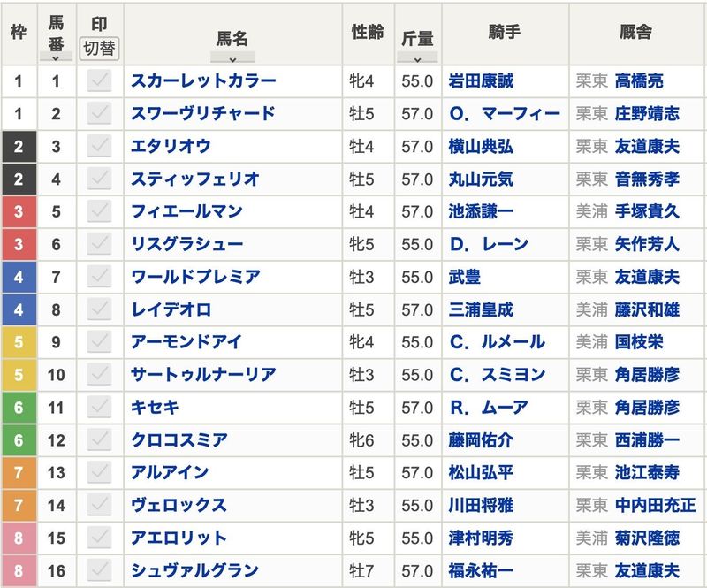Image resolution: width=707 pixels, height=588 pixels.
Task: Open jockey O. マーフィー's page
Action: pos(504,114)
